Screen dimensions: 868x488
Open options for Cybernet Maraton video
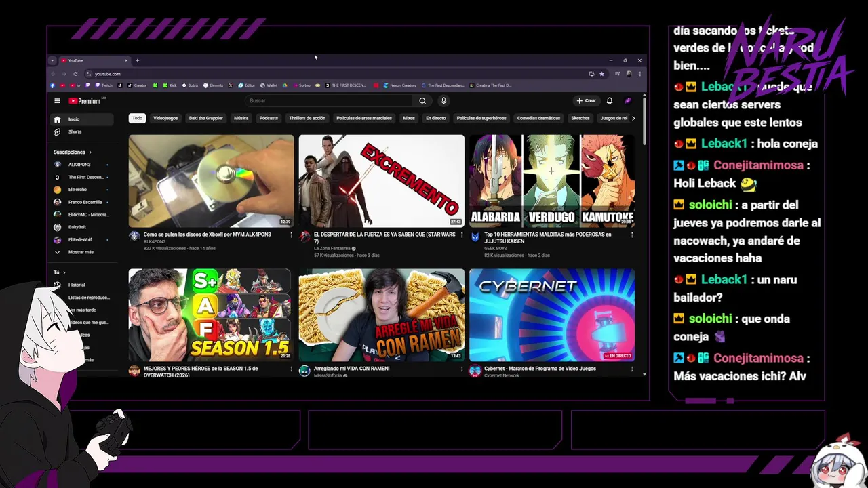click(x=632, y=369)
